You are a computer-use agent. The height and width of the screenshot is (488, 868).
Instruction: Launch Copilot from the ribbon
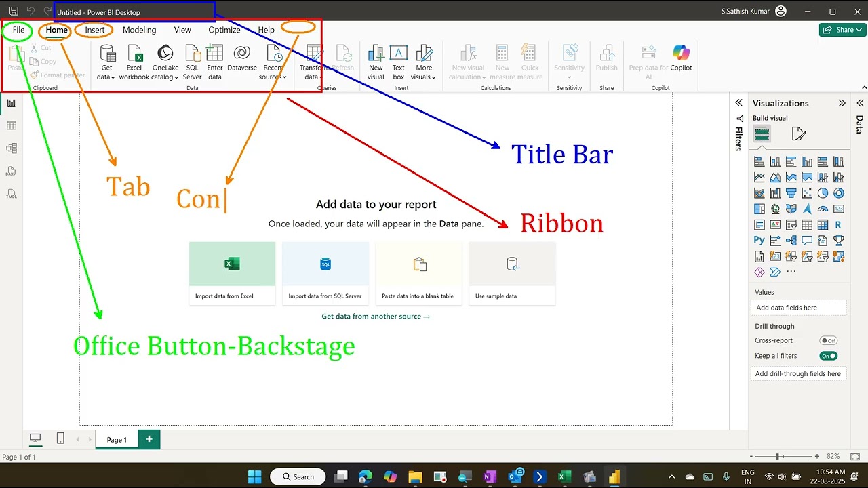[681, 58]
